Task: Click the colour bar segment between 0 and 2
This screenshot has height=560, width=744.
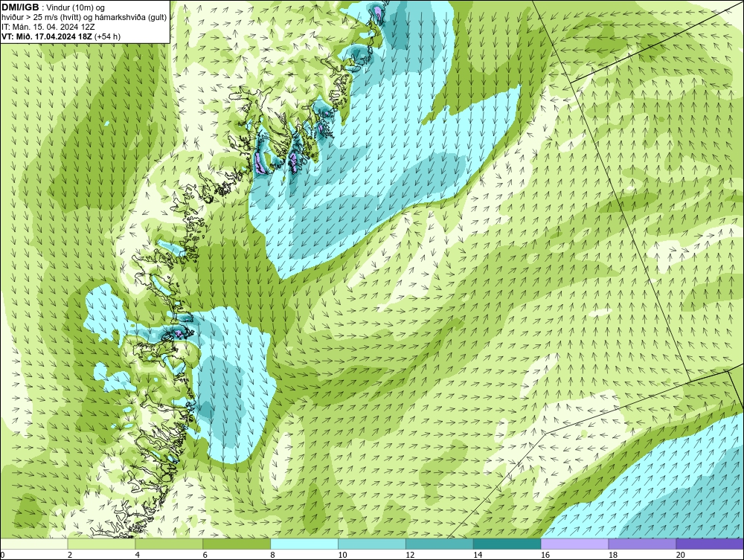Action: [x=33, y=544]
